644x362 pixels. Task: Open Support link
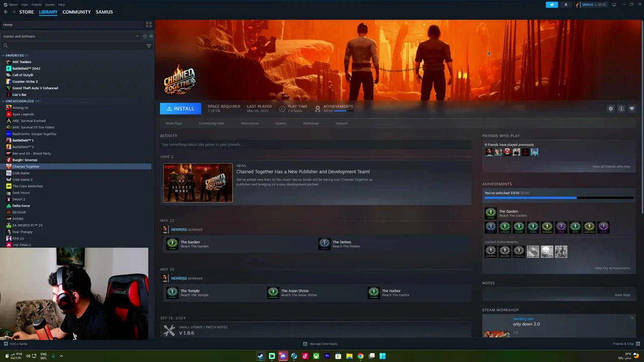tap(341, 123)
